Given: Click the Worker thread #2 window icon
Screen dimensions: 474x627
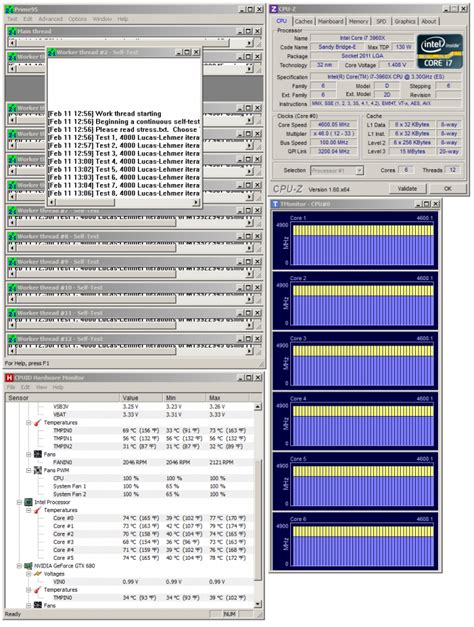Looking at the screenshot, I should click(x=52, y=52).
